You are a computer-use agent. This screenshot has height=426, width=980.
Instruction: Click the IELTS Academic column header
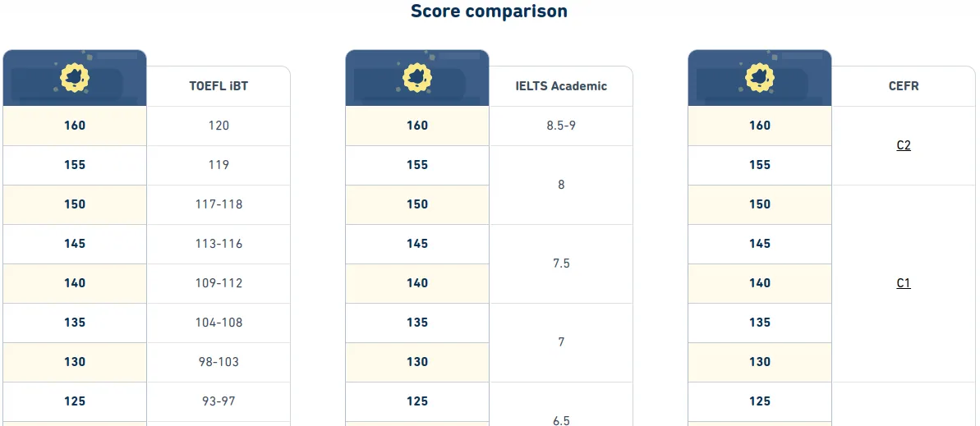coord(561,86)
